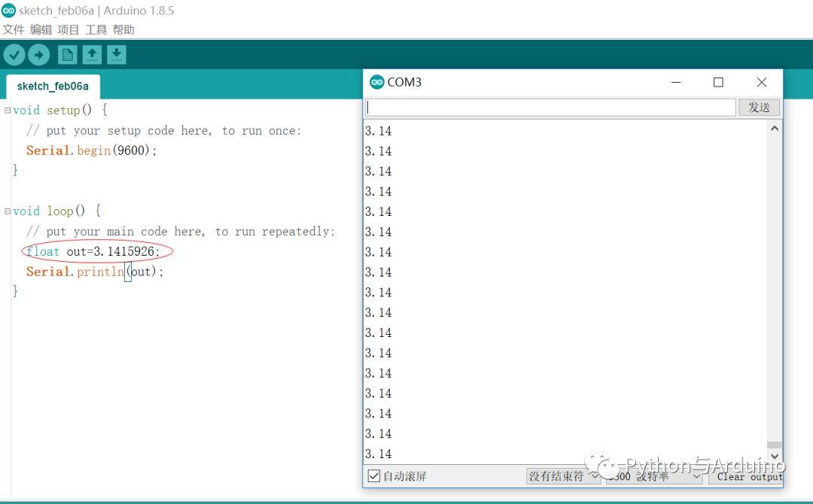Click the void setup() line text

point(60,110)
